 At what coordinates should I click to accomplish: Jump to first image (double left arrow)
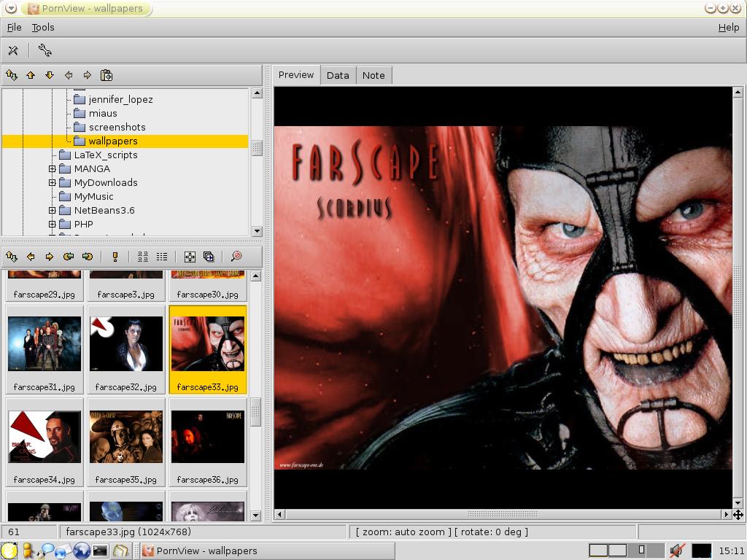(69, 257)
